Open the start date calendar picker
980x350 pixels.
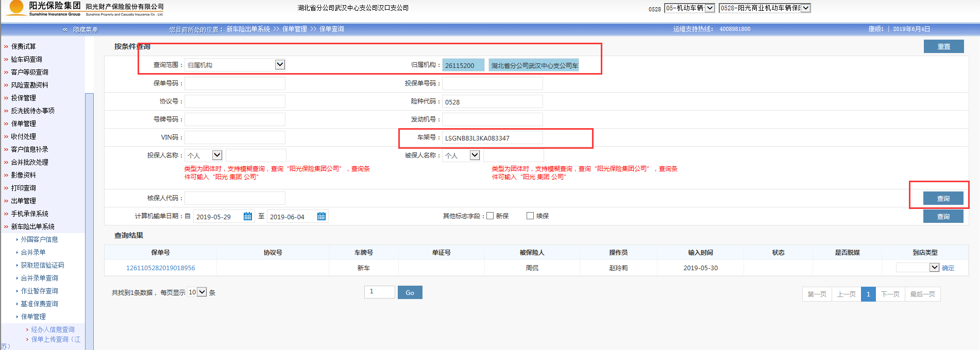click(248, 216)
